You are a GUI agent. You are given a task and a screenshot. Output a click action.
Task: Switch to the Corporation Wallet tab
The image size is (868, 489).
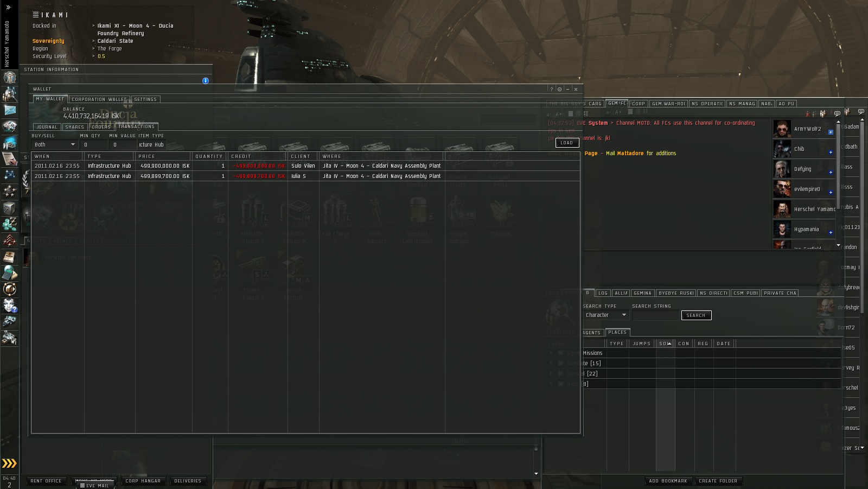pos(99,99)
